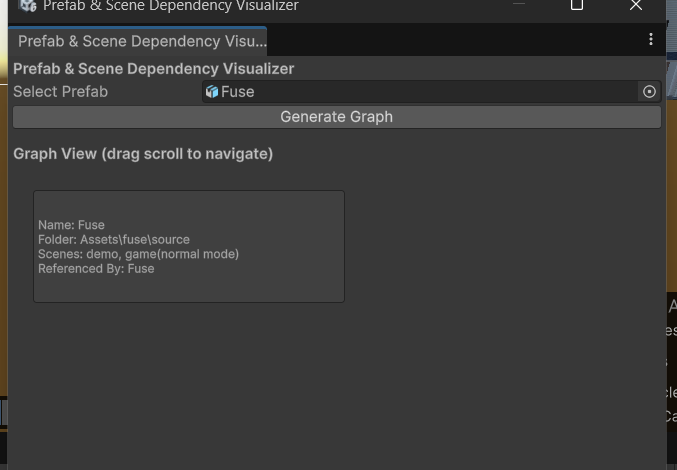Click the Folder path text in the node

(114, 240)
